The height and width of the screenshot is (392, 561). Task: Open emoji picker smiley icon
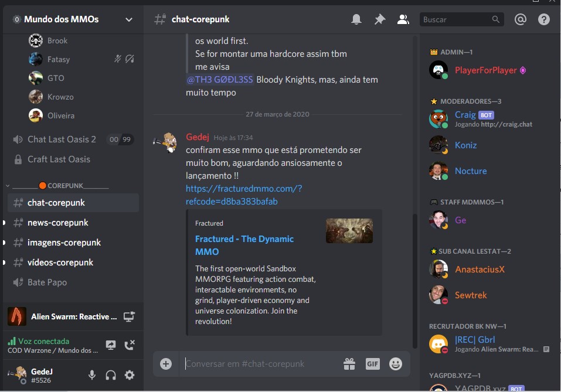(395, 364)
